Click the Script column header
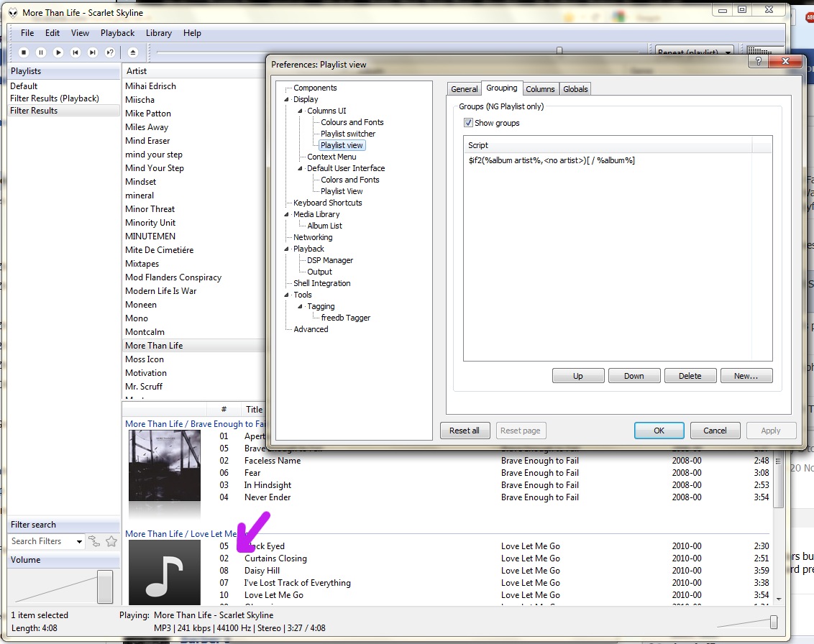 [608, 145]
